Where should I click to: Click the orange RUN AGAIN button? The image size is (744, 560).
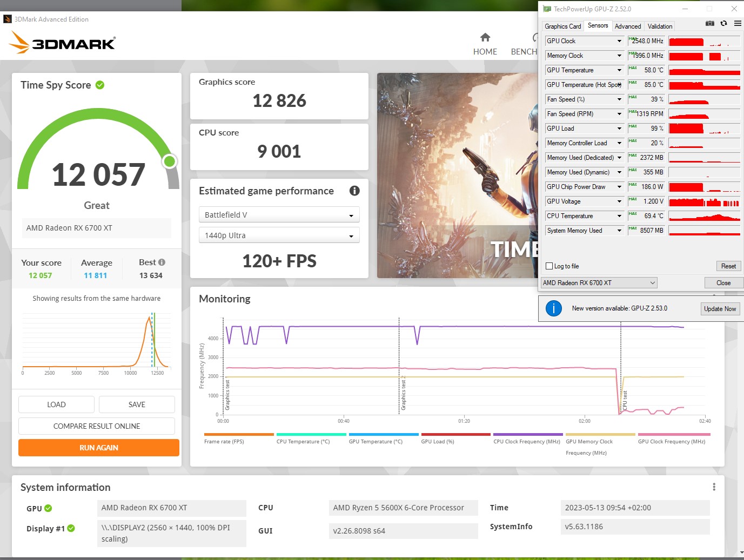click(99, 448)
